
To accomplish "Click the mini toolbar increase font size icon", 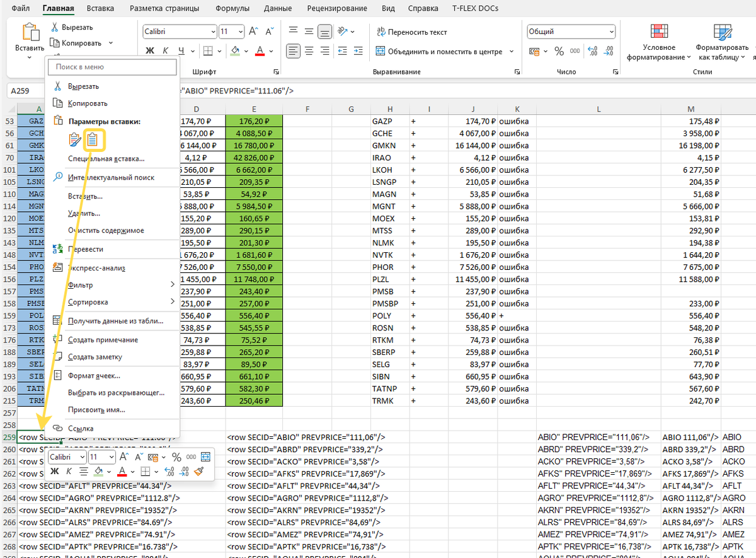I will (x=123, y=456).
